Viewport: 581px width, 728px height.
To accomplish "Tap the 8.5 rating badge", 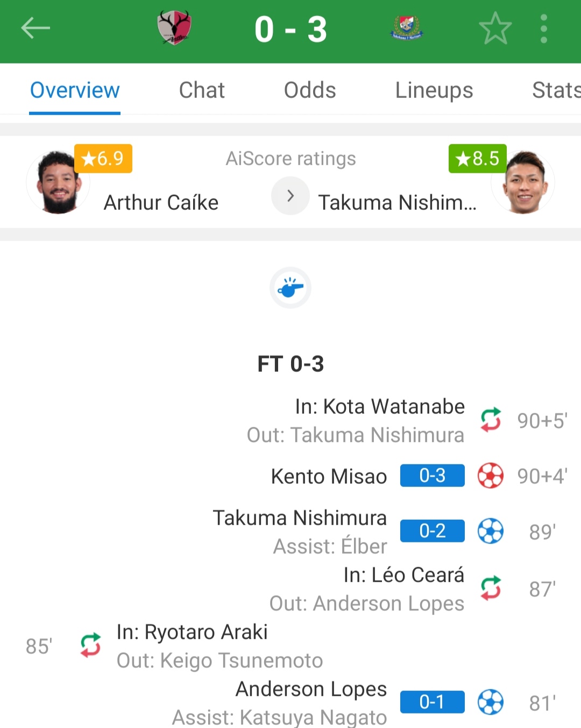I will 478,159.
